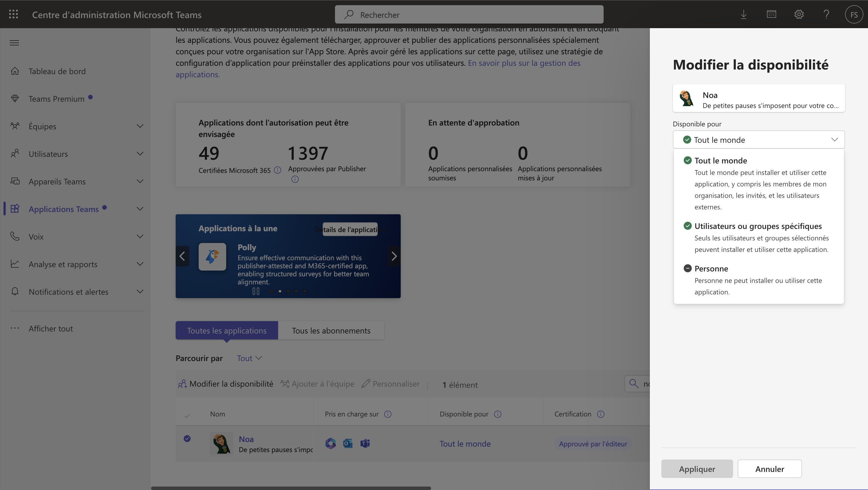Viewport: 868px width, 490px height.
Task: Open Teams Premium in sidebar
Action: point(75,99)
